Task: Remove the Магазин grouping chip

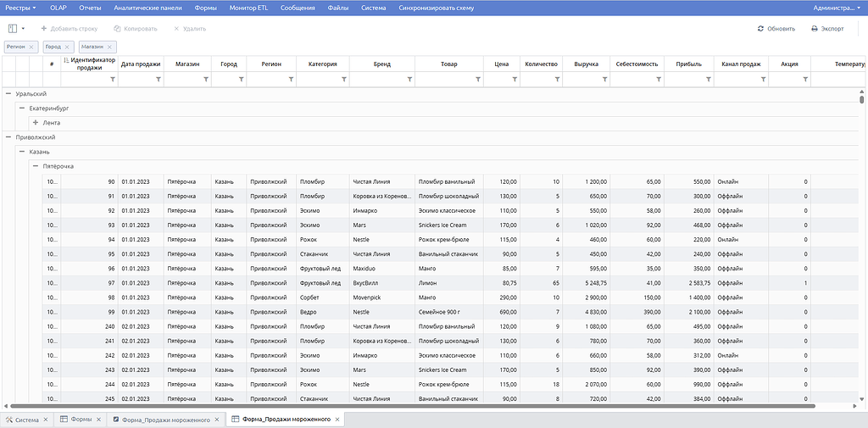Action: tap(109, 47)
